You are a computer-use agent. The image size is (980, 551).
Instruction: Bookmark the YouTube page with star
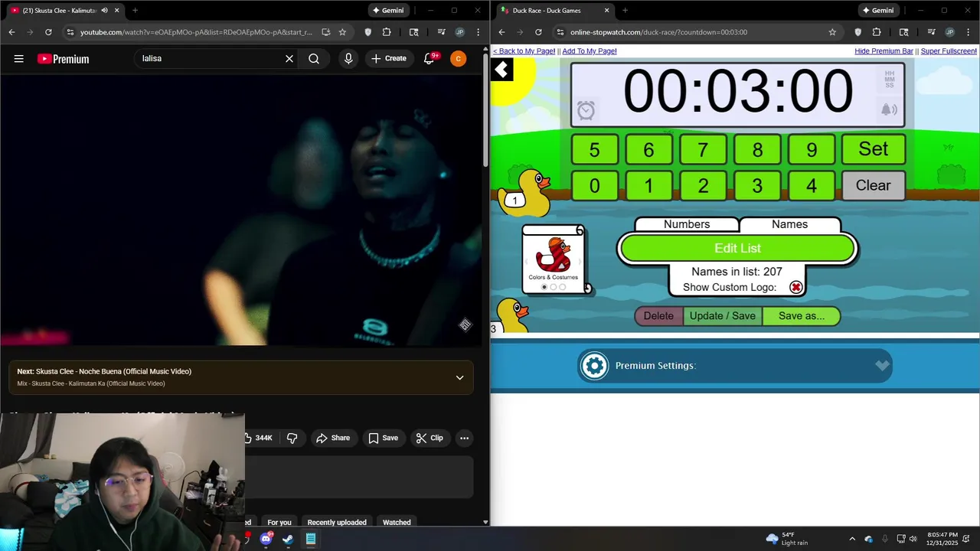pyautogui.click(x=342, y=32)
